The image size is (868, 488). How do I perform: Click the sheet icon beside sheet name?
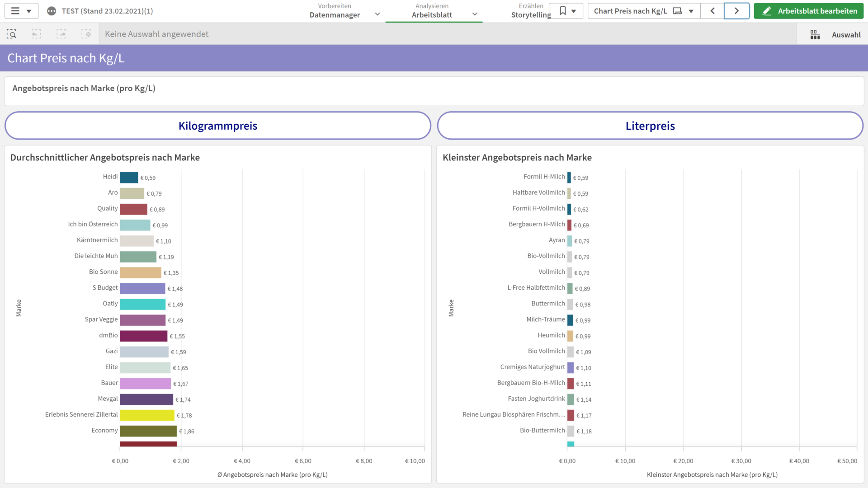click(x=677, y=11)
